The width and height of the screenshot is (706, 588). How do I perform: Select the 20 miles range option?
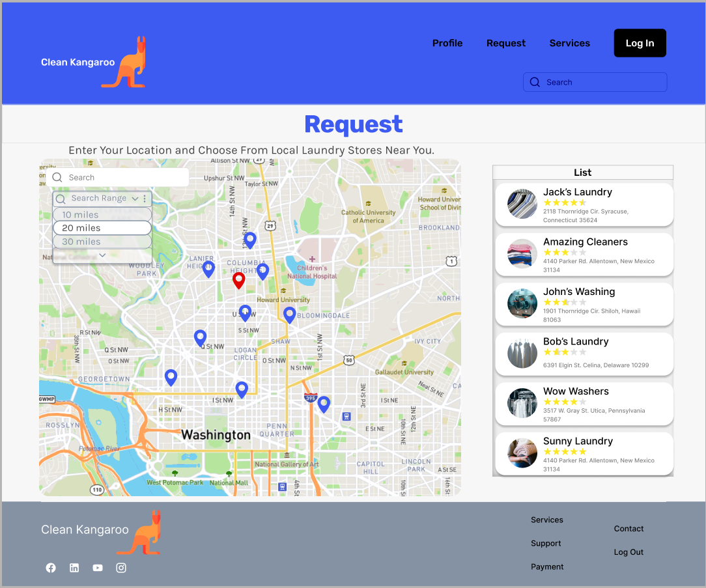pos(102,228)
